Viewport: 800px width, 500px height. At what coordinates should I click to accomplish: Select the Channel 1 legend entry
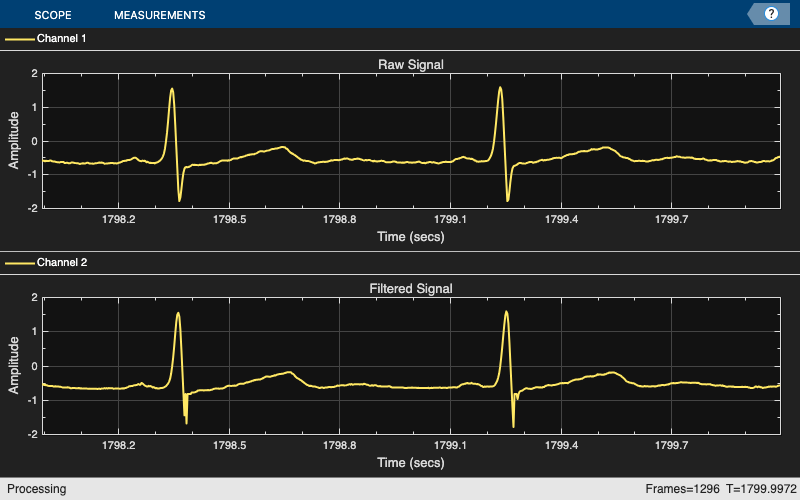[46, 38]
